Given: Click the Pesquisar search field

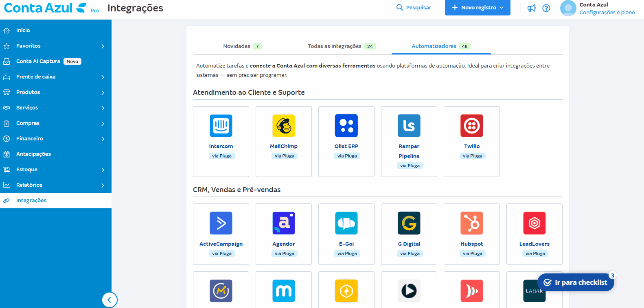Looking at the screenshot, I should point(414,8).
